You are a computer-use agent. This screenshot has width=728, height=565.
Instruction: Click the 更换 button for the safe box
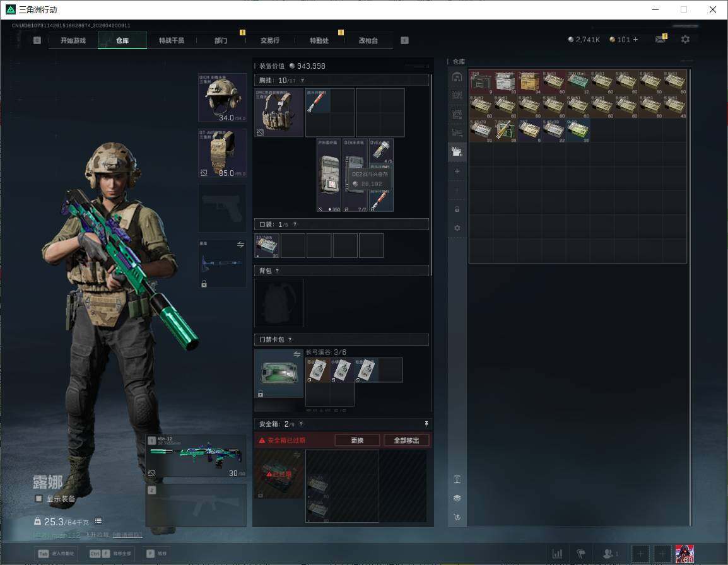pos(357,440)
